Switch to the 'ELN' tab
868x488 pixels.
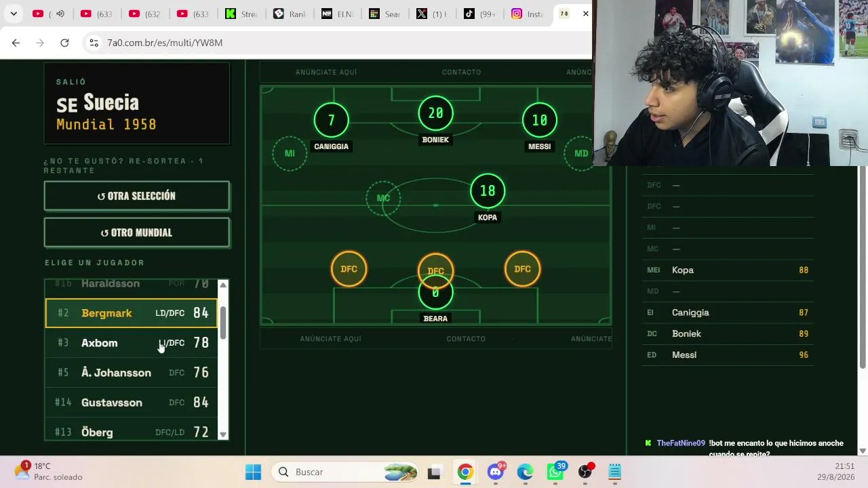click(337, 14)
